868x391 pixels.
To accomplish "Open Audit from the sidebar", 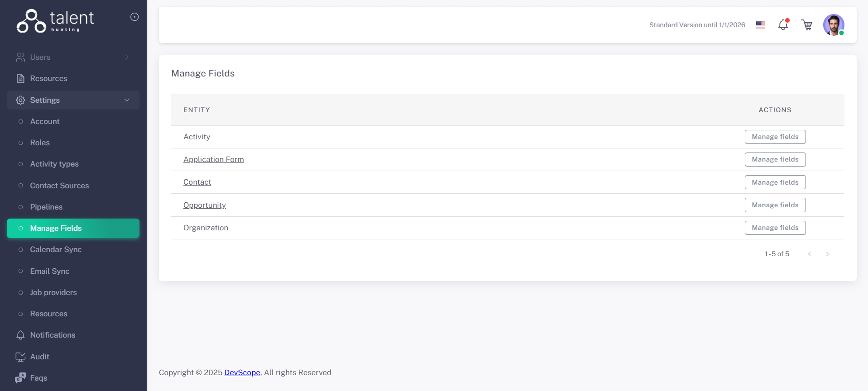I will [x=39, y=357].
